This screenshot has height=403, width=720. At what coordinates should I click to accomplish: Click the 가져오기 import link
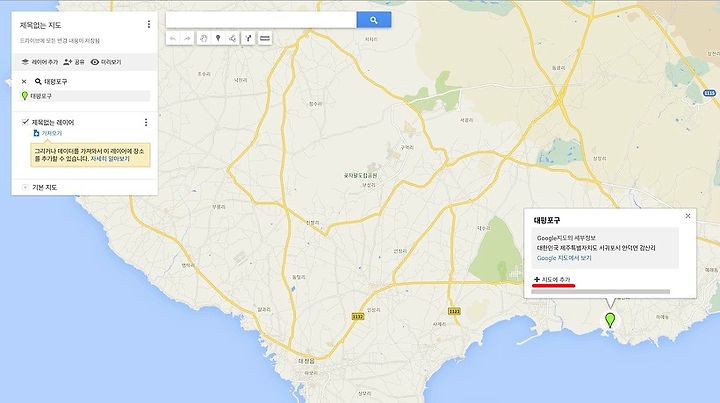tap(51, 133)
